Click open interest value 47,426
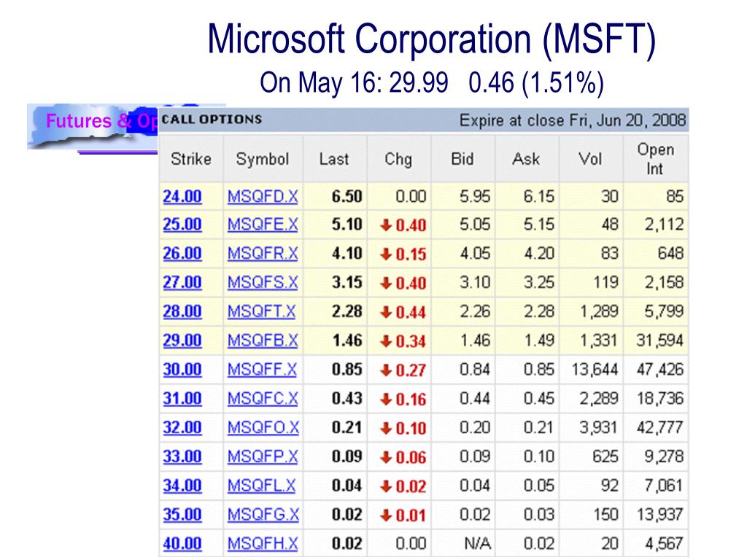Image resolution: width=747 pixels, height=560 pixels. [659, 370]
